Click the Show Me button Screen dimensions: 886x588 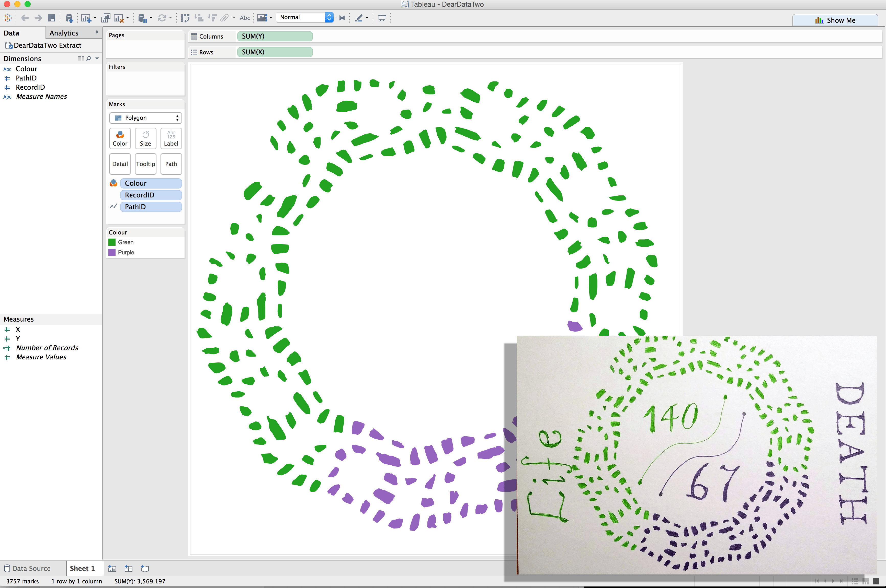pyautogui.click(x=835, y=20)
